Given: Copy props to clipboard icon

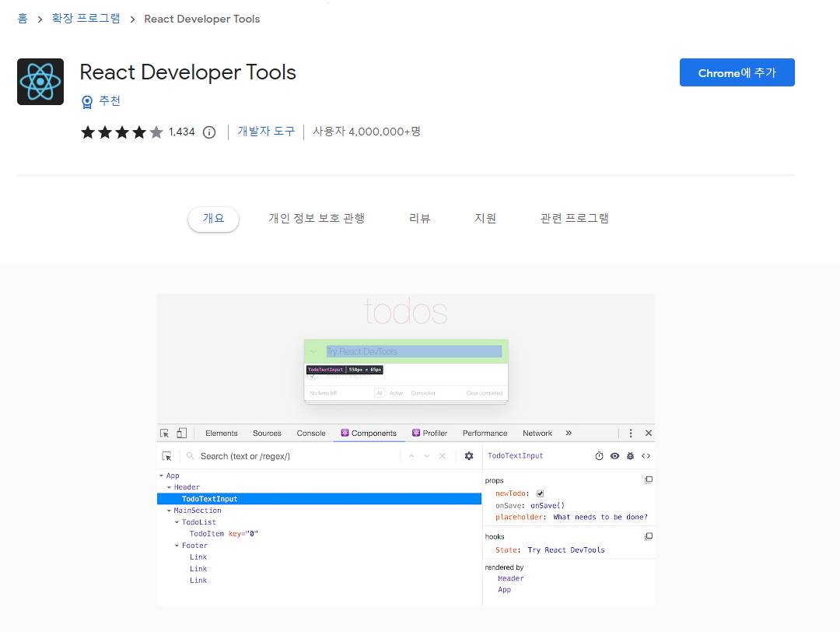Looking at the screenshot, I should [x=648, y=479].
